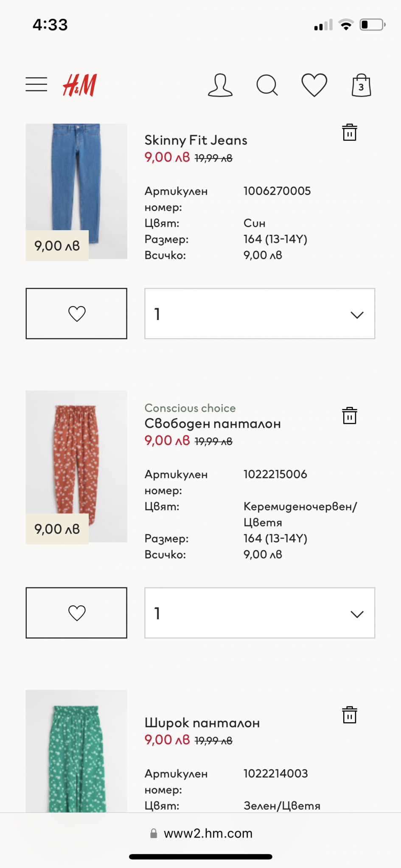Open quantity dropdown for Skinny Fit Jeans

[x=260, y=314]
